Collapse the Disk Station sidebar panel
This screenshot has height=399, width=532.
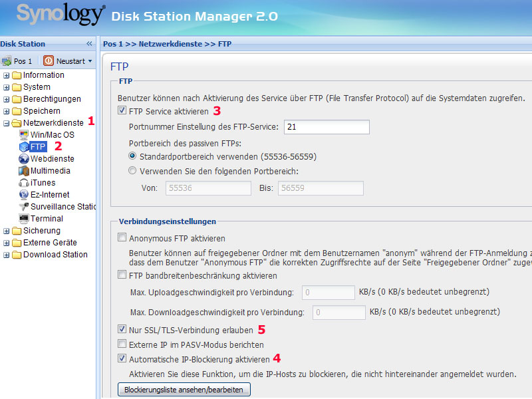89,44
